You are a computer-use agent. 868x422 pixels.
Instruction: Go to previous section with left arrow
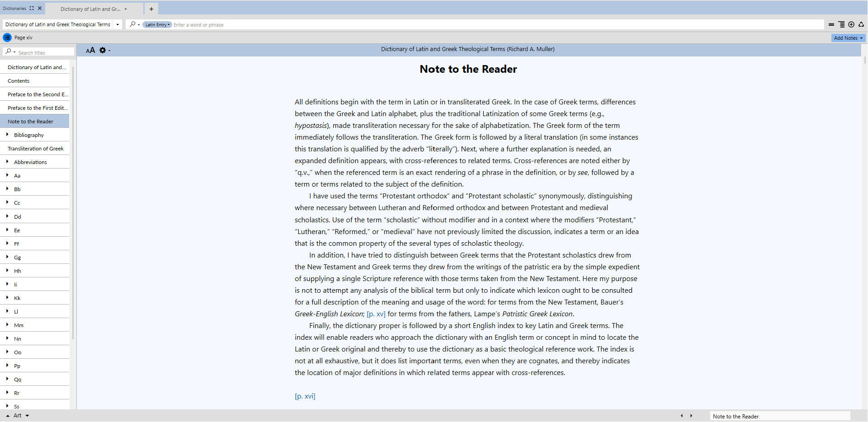(682, 416)
